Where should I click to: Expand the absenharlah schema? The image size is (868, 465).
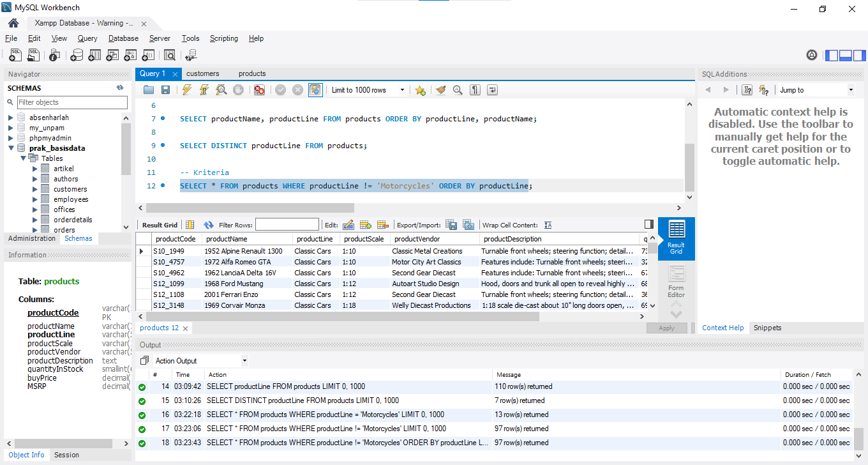11,118
